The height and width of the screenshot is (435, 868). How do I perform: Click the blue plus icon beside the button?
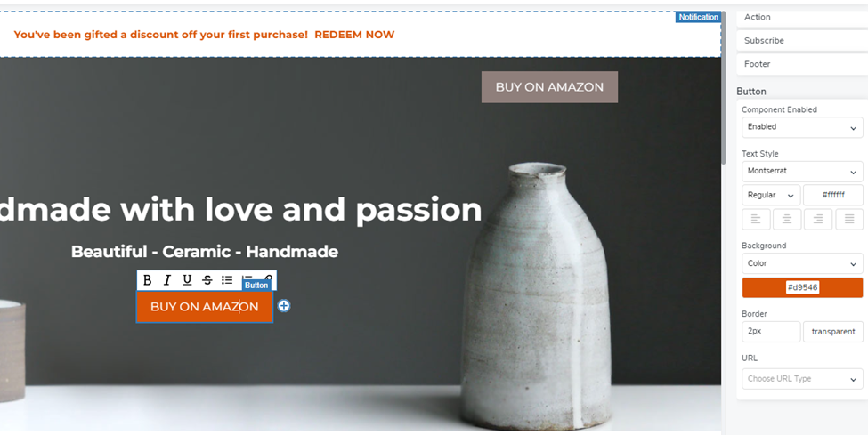(284, 306)
